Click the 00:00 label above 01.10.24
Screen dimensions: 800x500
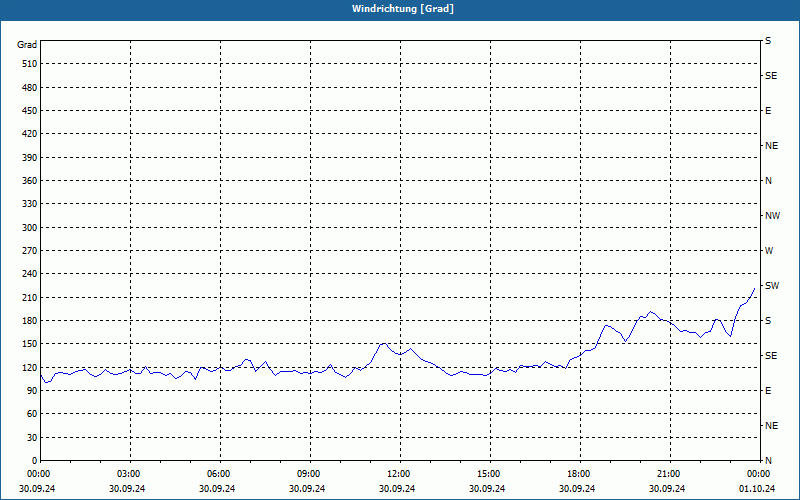[x=759, y=474]
